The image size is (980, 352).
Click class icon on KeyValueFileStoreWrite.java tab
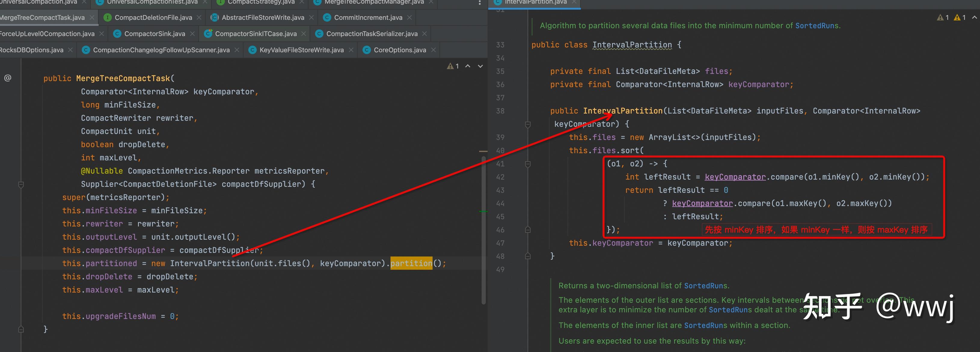pyautogui.click(x=252, y=50)
